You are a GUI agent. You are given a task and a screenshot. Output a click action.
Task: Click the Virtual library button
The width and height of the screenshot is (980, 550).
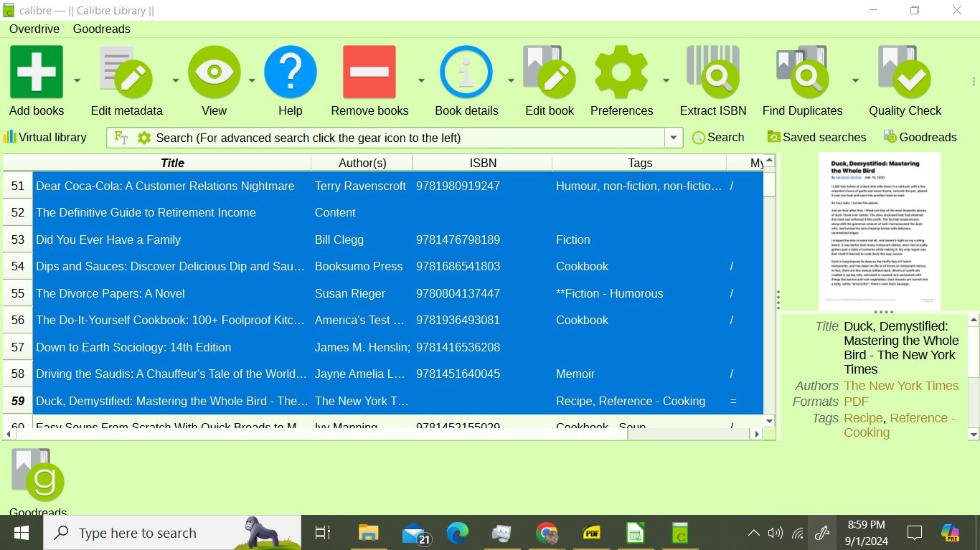[x=45, y=137]
